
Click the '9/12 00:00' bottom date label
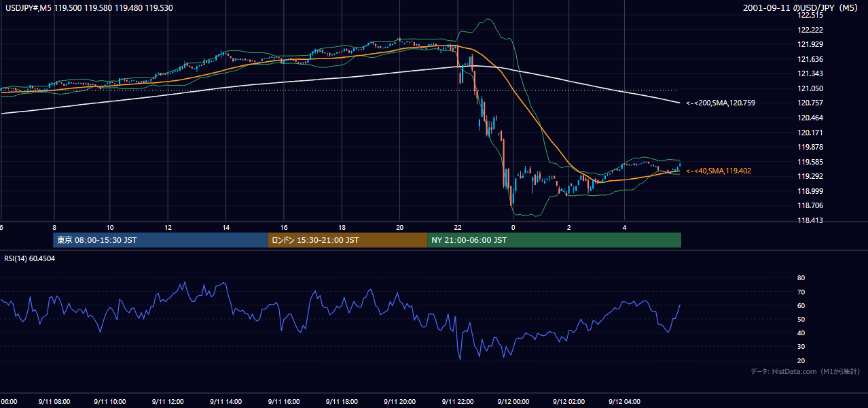513,402
